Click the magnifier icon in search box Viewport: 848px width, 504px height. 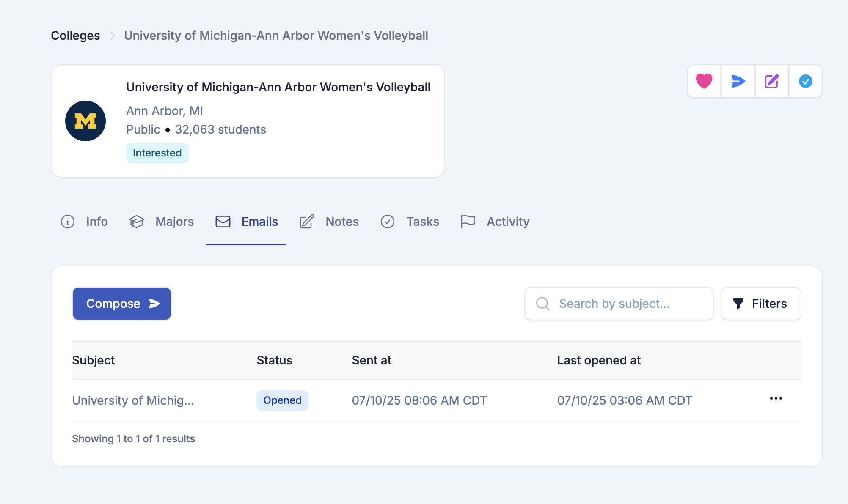click(543, 304)
